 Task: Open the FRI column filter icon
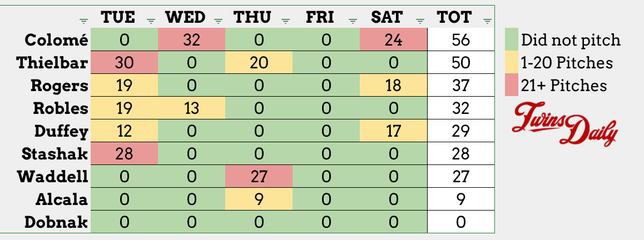point(353,21)
